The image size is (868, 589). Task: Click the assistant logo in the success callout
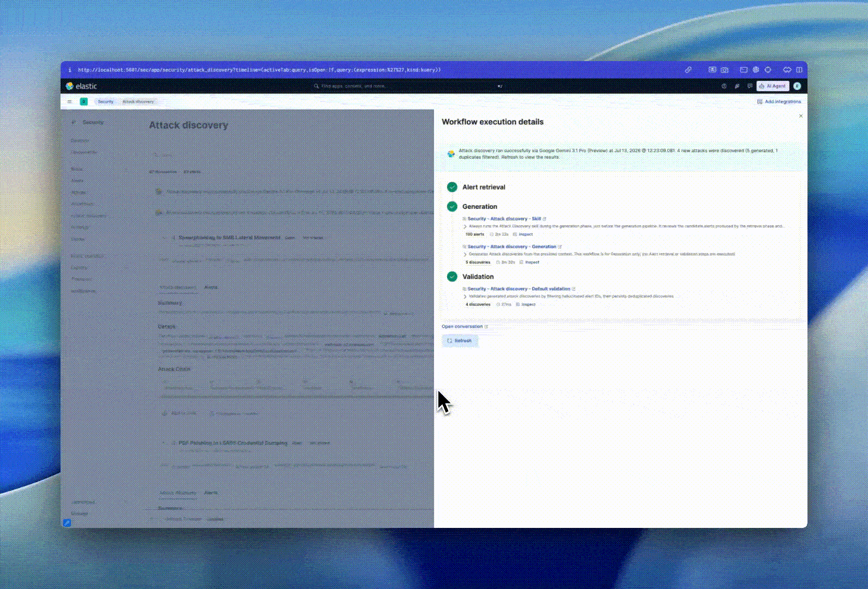[451, 154]
